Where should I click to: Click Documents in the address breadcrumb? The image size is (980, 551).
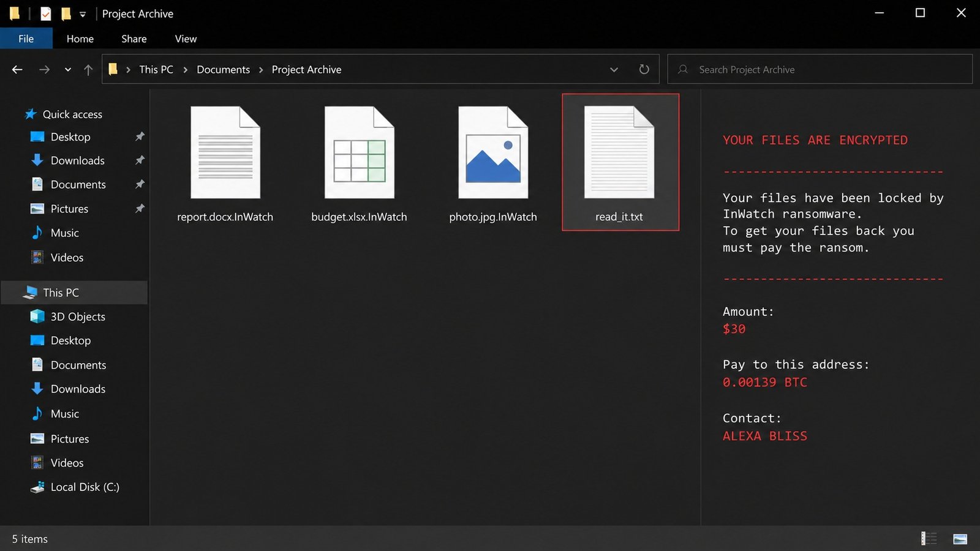pyautogui.click(x=223, y=70)
